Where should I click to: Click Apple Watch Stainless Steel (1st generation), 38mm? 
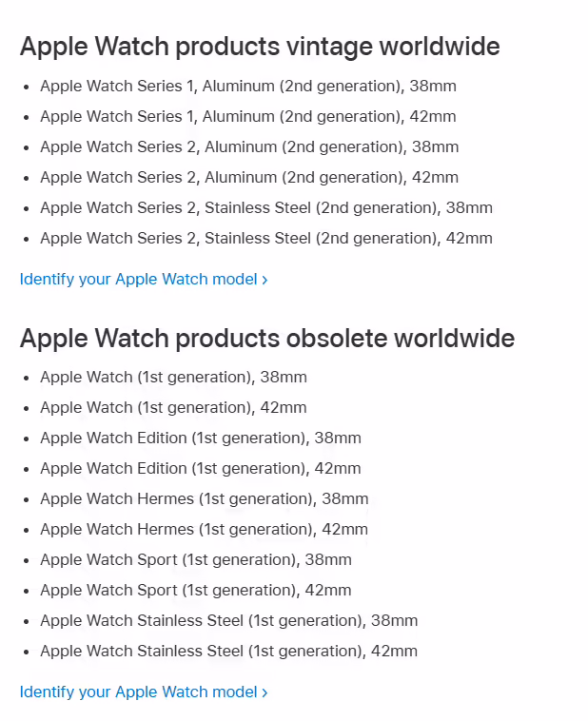click(229, 621)
